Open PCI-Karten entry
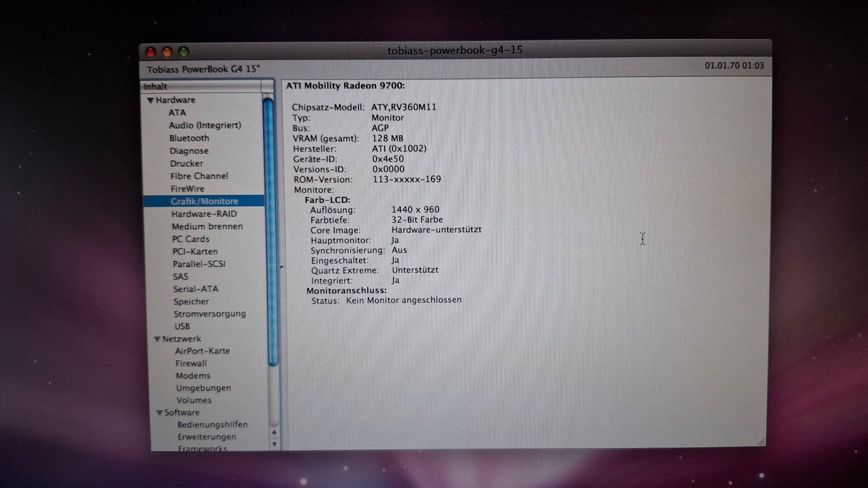This screenshot has height=488, width=868. pos(195,251)
